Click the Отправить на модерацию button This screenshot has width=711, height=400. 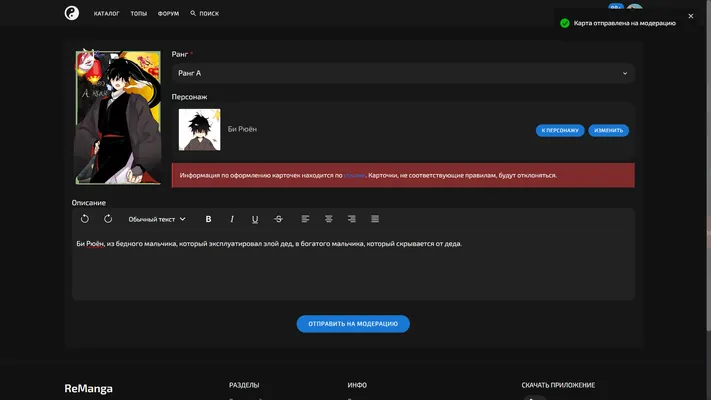(353, 324)
